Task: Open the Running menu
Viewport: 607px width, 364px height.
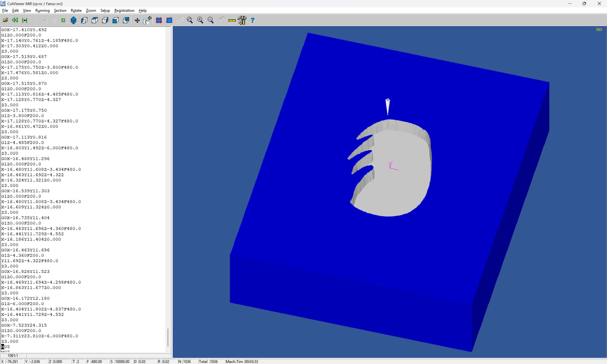Action: coord(42,10)
